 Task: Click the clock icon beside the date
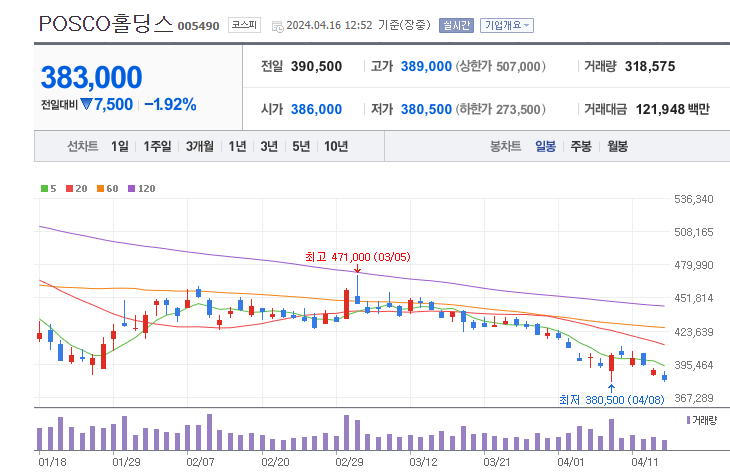click(x=277, y=27)
